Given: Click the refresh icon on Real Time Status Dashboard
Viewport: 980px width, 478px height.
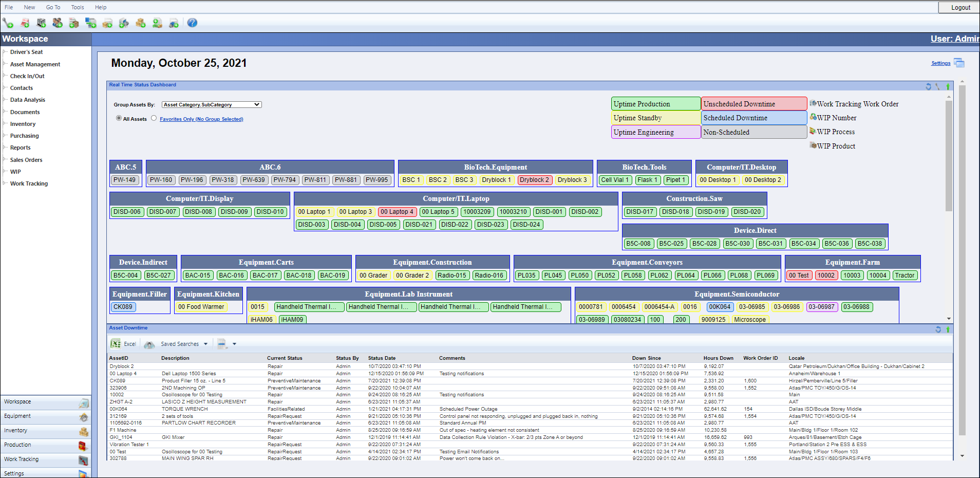Looking at the screenshot, I should click(x=929, y=87).
